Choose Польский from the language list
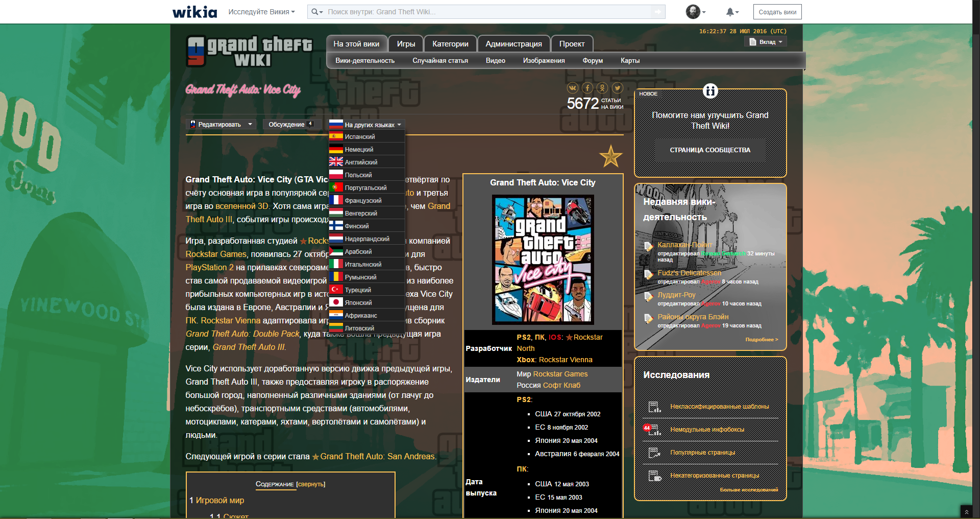980x519 pixels. pos(366,175)
